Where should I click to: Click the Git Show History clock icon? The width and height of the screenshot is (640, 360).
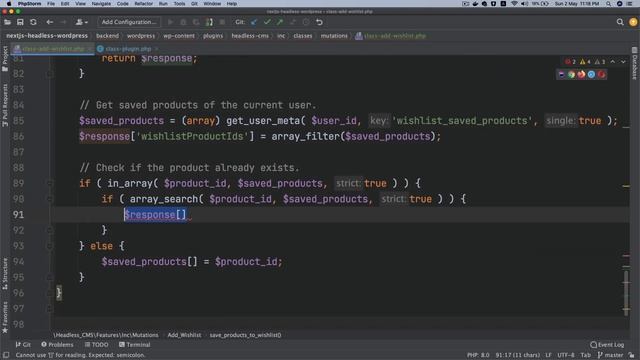click(x=306, y=22)
